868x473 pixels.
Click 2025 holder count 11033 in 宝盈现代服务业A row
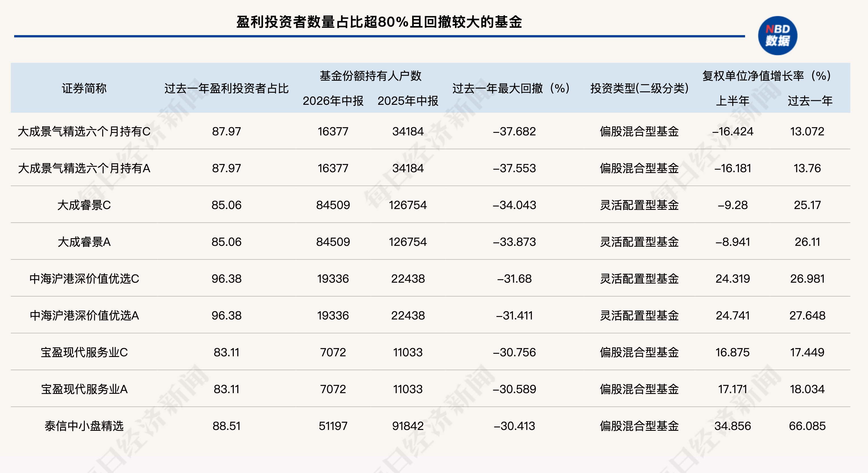[x=408, y=389]
